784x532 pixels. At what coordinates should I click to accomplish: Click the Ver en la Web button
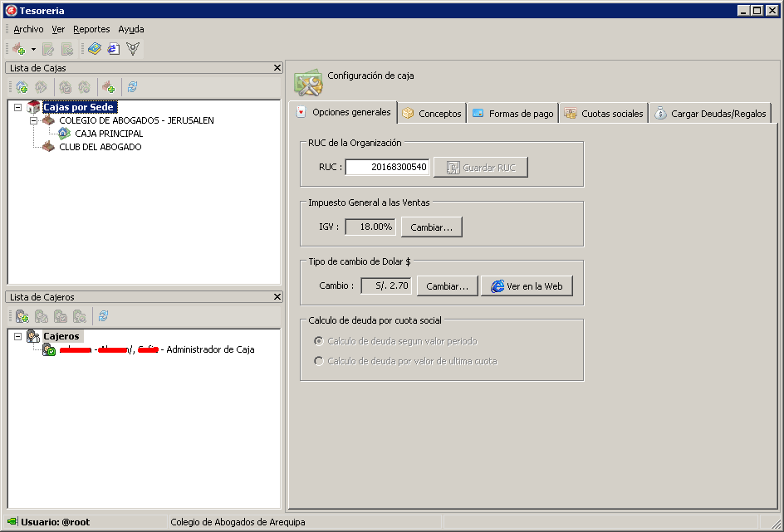click(527, 286)
